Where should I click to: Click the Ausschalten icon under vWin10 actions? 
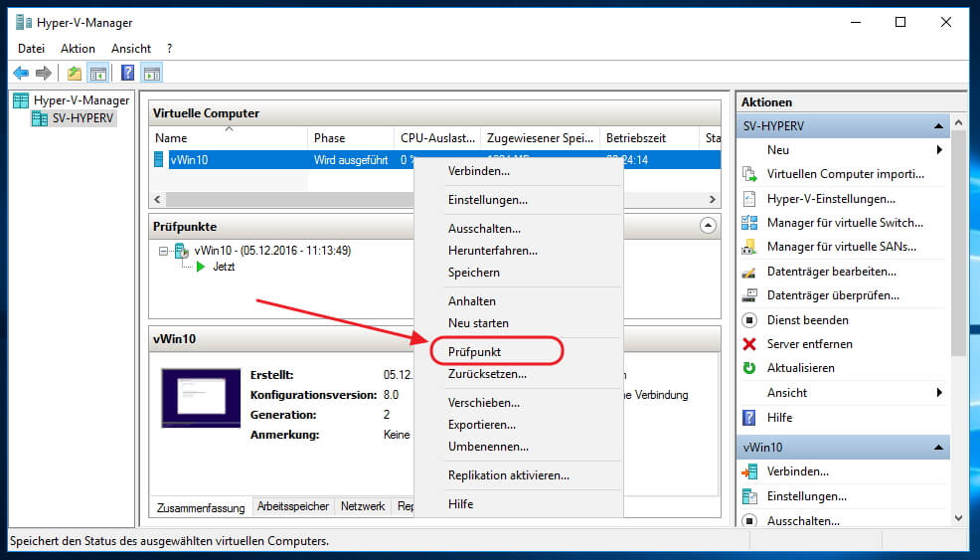[x=748, y=520]
